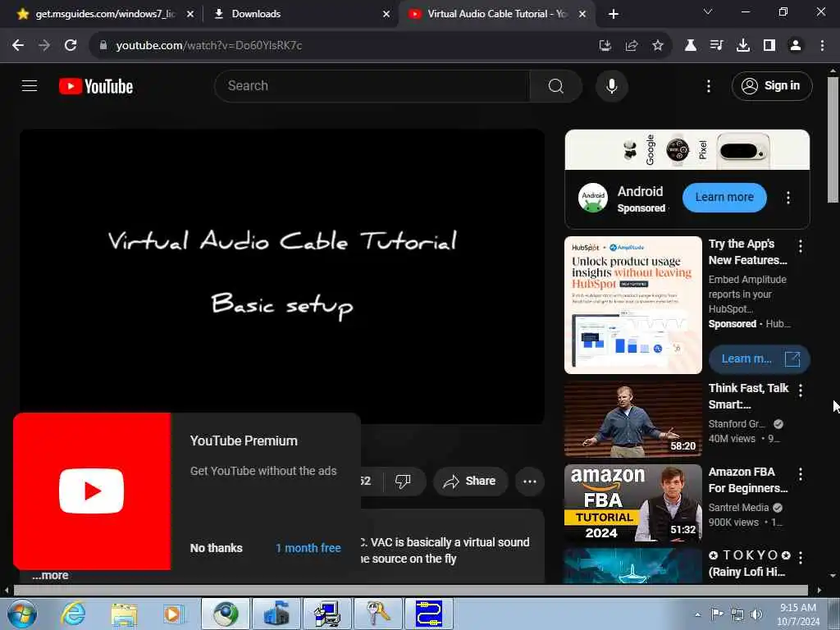Click the browser forward arrow
The image size is (840, 630).
(x=44, y=46)
